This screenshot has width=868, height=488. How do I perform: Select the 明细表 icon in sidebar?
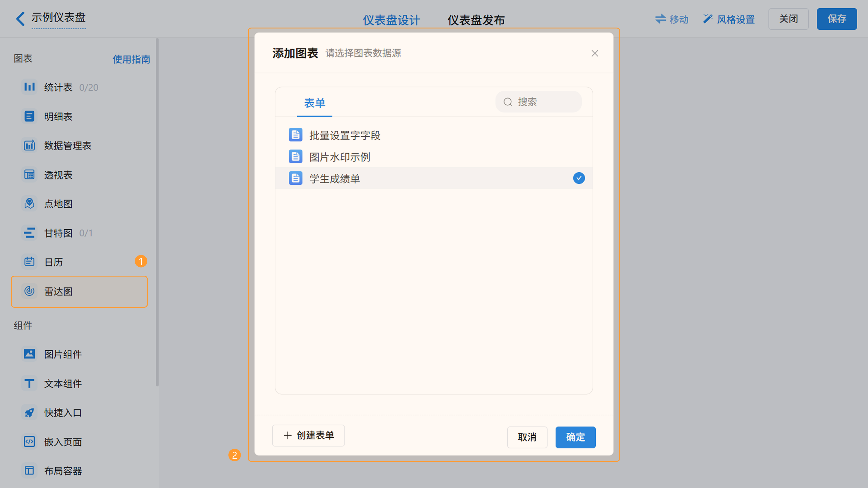pos(29,116)
